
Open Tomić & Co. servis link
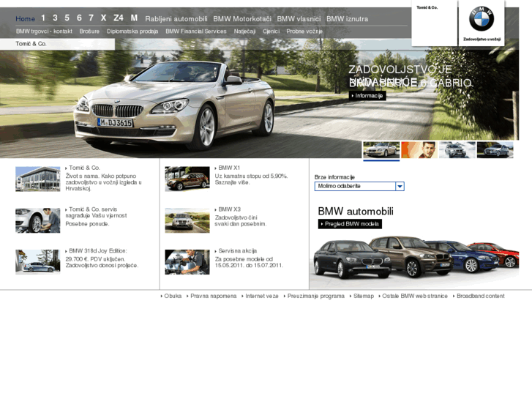(96, 212)
